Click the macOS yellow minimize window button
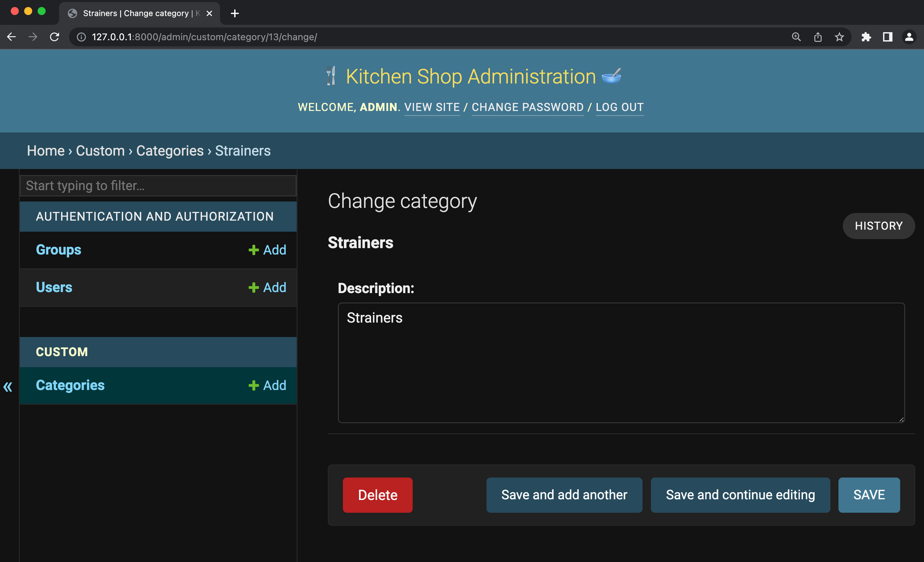This screenshot has height=562, width=924. (x=28, y=11)
